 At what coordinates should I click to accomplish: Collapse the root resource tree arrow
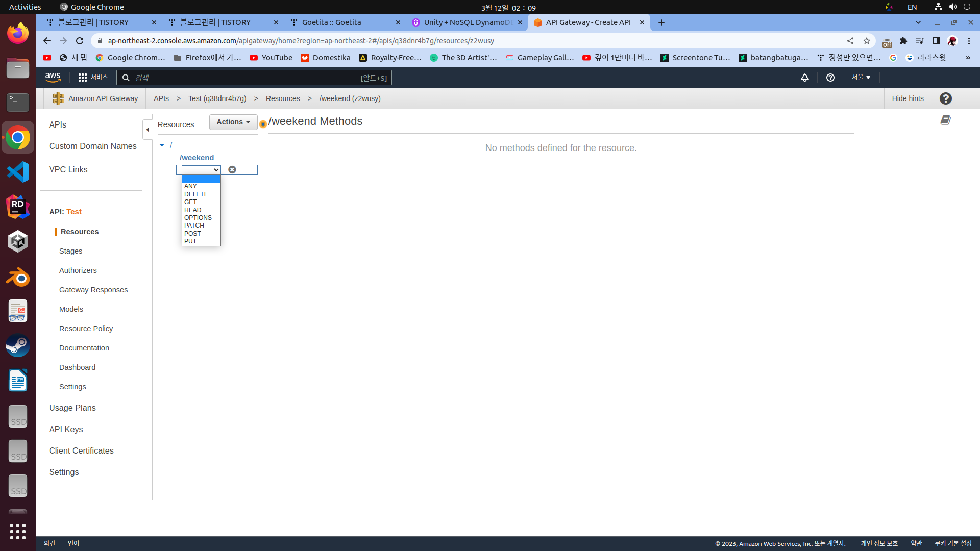coord(162,145)
